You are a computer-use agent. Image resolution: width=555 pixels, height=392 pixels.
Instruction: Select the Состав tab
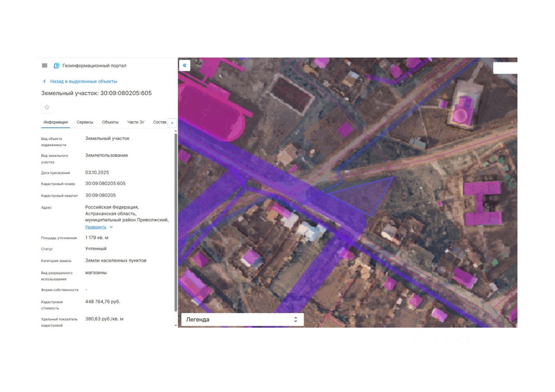(x=160, y=122)
